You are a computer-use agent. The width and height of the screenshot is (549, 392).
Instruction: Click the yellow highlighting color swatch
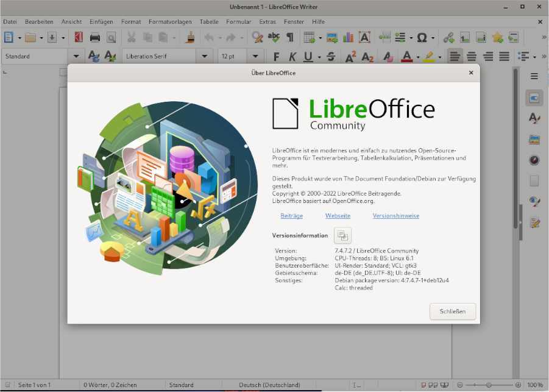(428, 57)
